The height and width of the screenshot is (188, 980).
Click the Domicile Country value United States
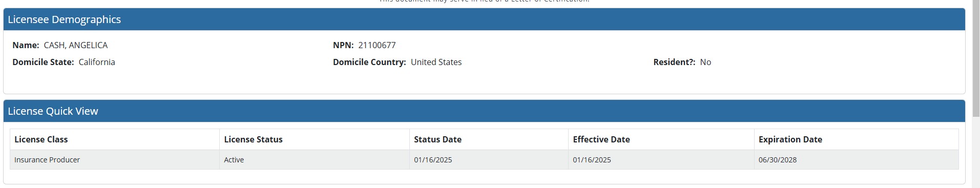click(436, 62)
